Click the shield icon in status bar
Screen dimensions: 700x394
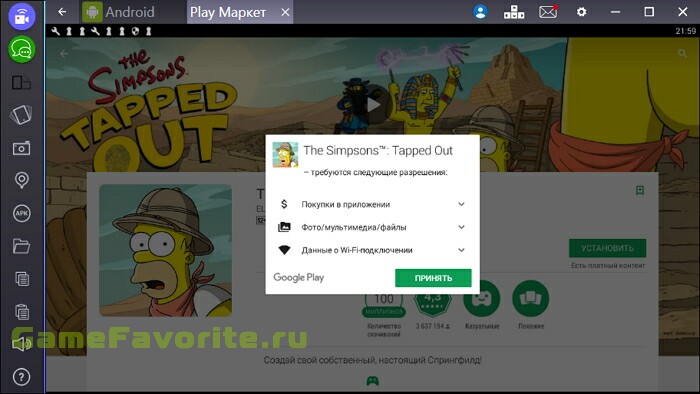pyautogui.click(x=135, y=31)
